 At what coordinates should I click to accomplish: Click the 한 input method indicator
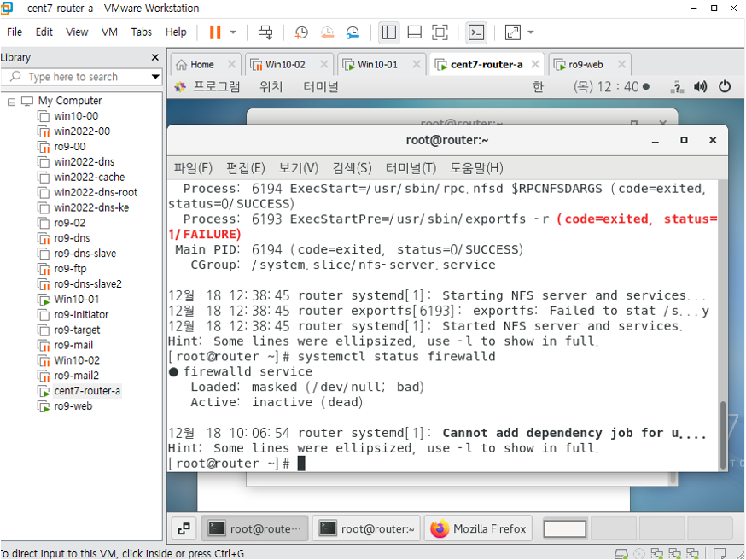(538, 86)
